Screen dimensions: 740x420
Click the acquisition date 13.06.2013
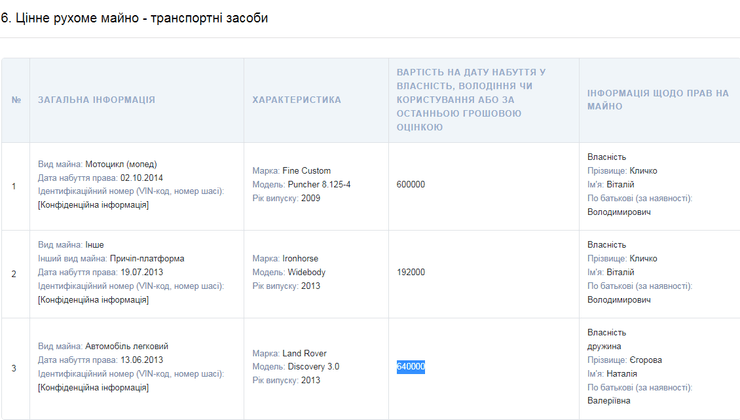pos(134,359)
